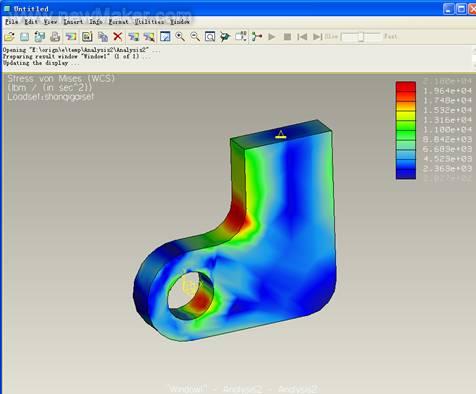Open the File menu

[x=12, y=22]
